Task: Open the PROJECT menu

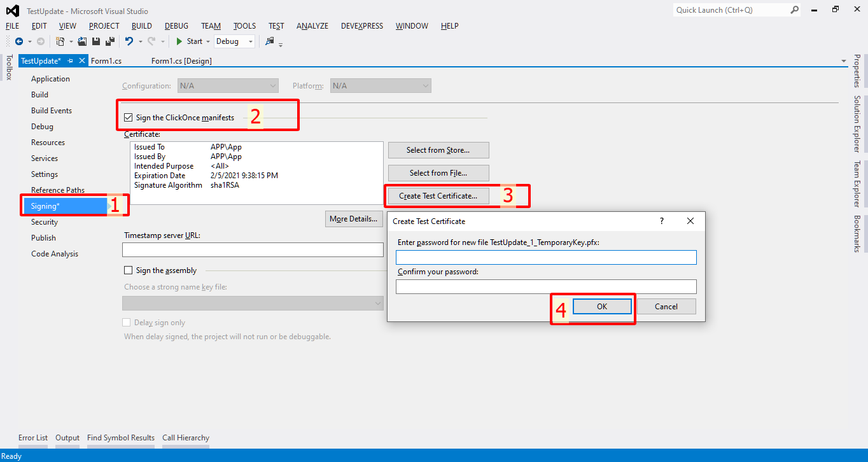Action: (104, 26)
